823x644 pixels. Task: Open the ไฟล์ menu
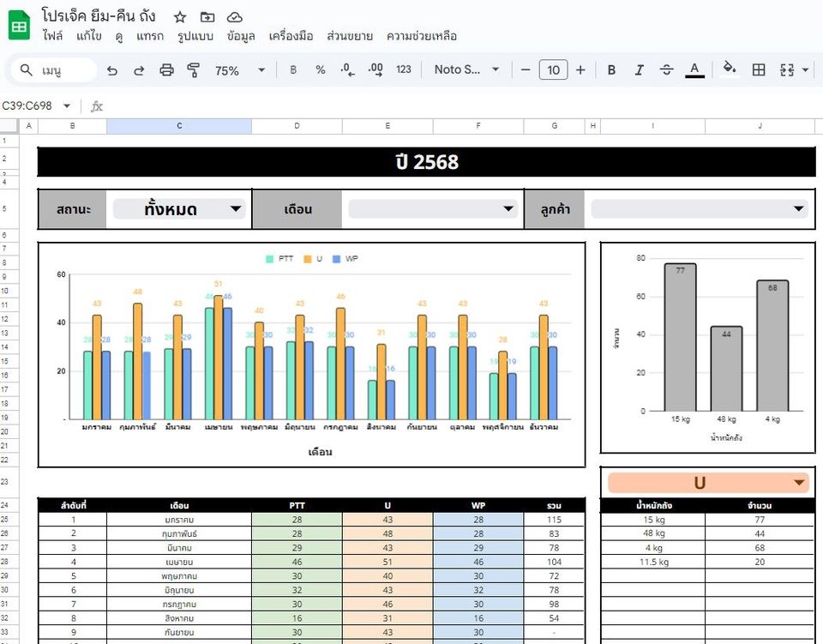coord(52,36)
